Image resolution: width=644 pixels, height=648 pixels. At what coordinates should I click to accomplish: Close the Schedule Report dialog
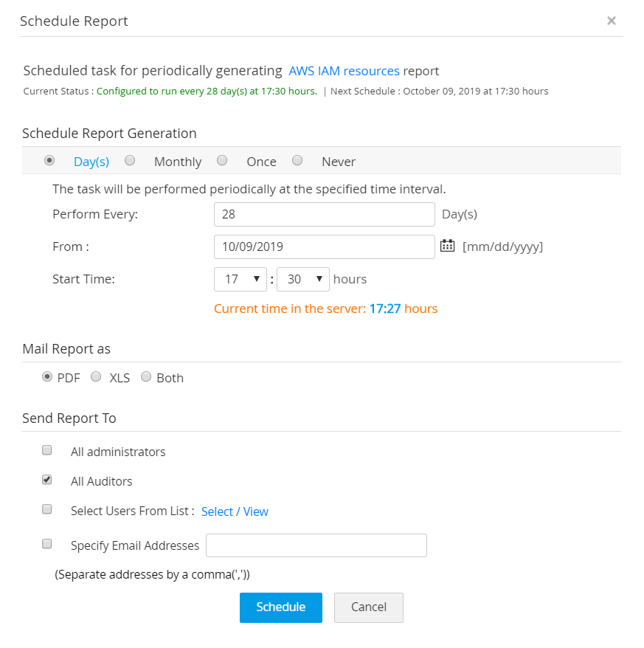612,21
